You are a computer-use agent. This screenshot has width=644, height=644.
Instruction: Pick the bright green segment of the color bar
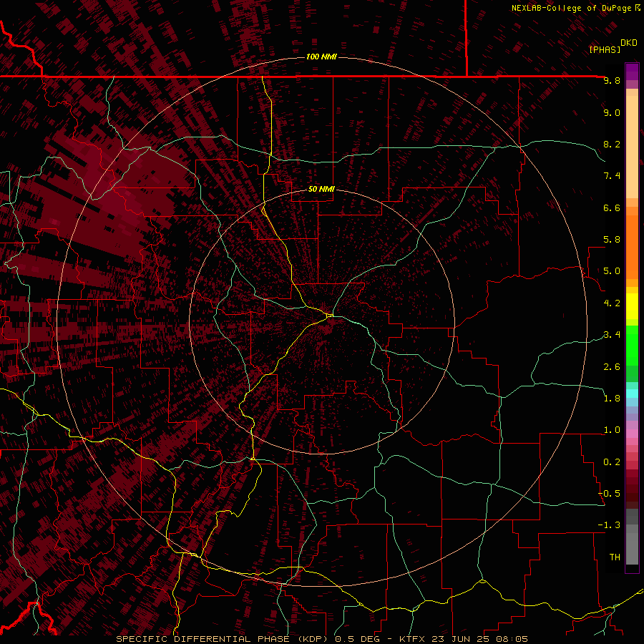(632, 347)
